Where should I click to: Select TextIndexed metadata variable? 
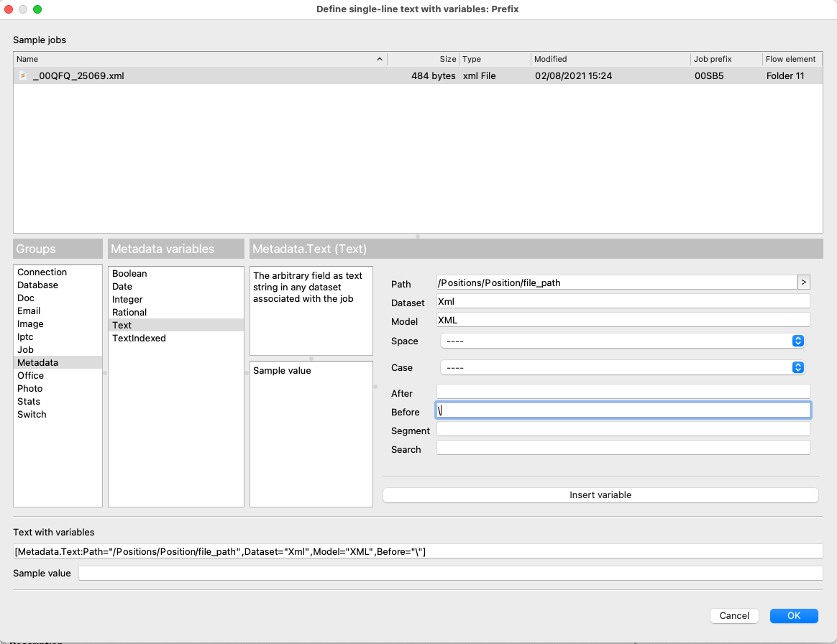[x=139, y=339]
